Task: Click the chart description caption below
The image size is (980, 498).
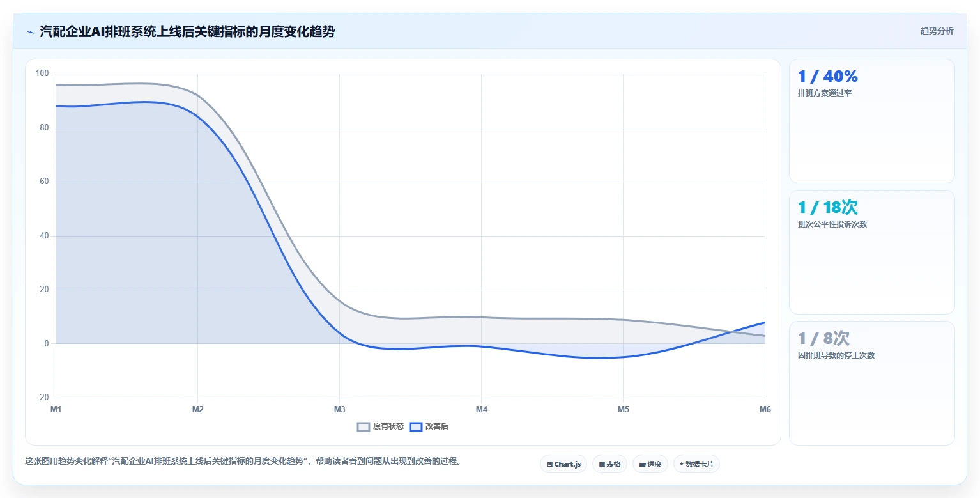Action: click(x=243, y=461)
